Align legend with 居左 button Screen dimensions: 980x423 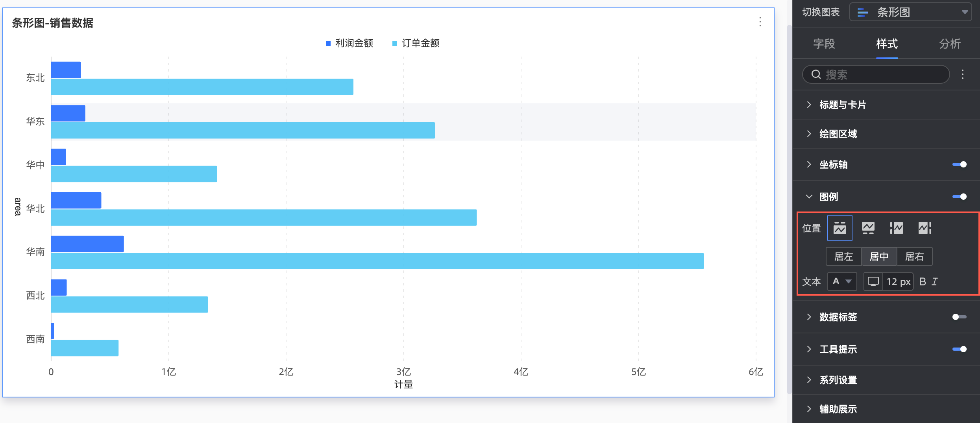[x=843, y=257]
